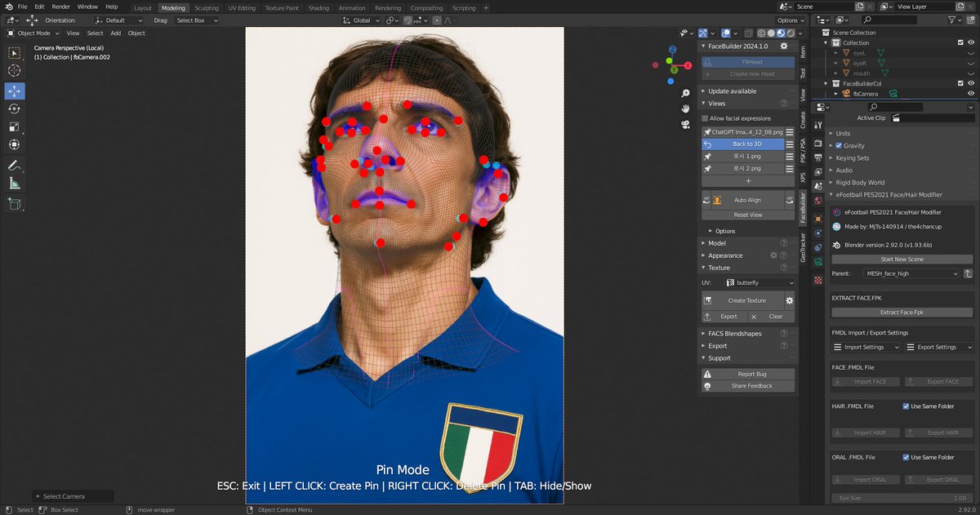Screen dimensions: 980x515
Task: Click the viewport pan hand icon
Action: [684, 108]
